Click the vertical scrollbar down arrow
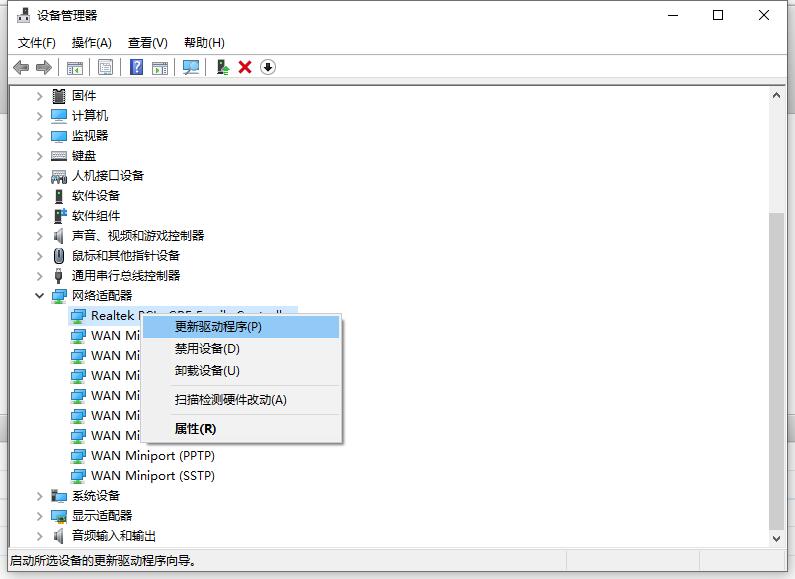 click(776, 538)
